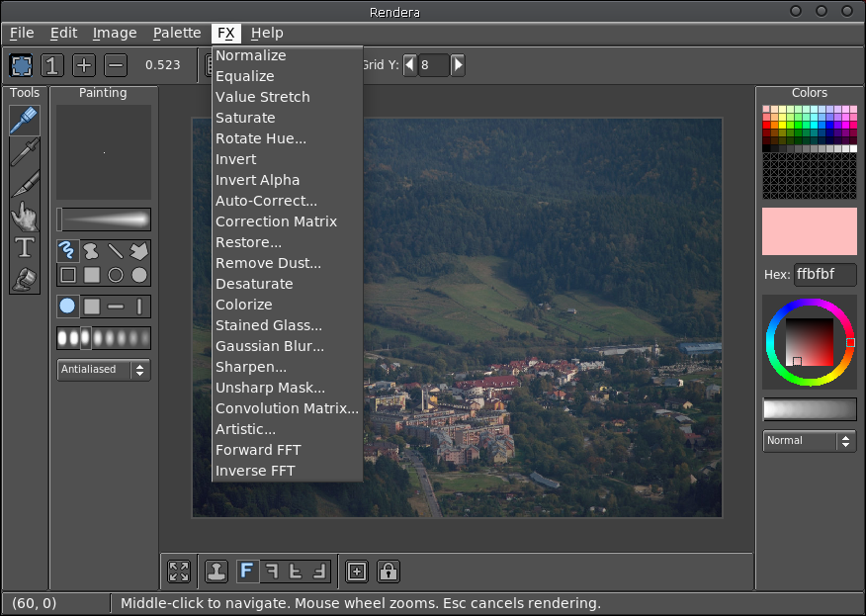Select the Paintbrush tool
866x616 pixels.
coord(25,121)
